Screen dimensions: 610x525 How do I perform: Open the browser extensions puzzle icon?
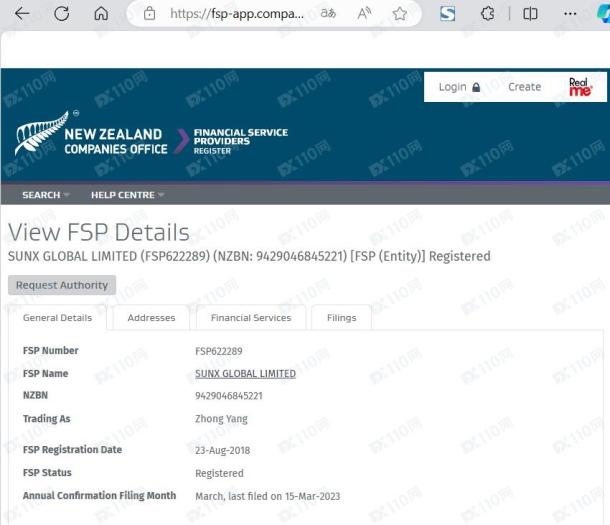[x=488, y=14]
